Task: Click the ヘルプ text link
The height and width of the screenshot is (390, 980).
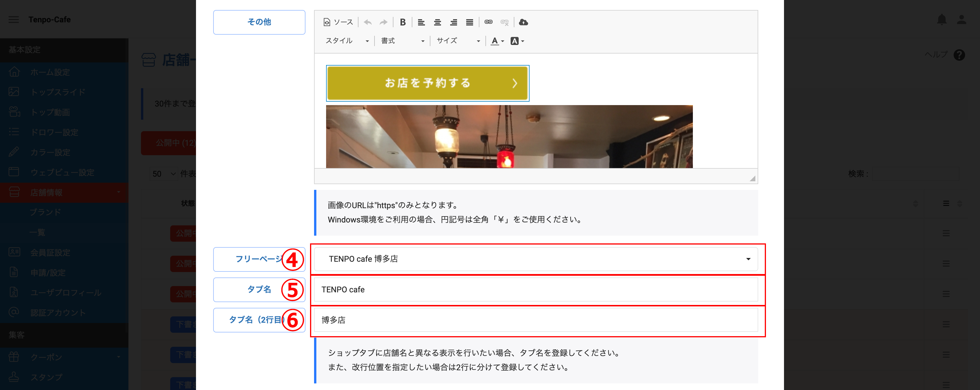Action: (936, 55)
